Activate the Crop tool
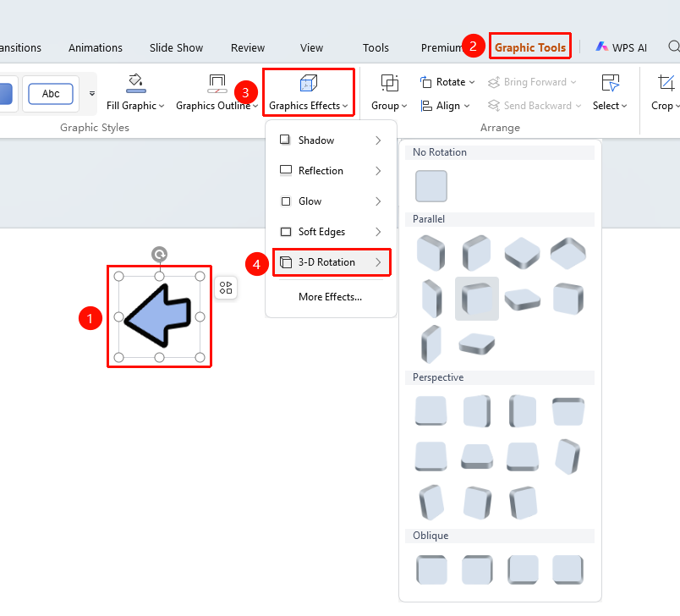 click(x=666, y=92)
